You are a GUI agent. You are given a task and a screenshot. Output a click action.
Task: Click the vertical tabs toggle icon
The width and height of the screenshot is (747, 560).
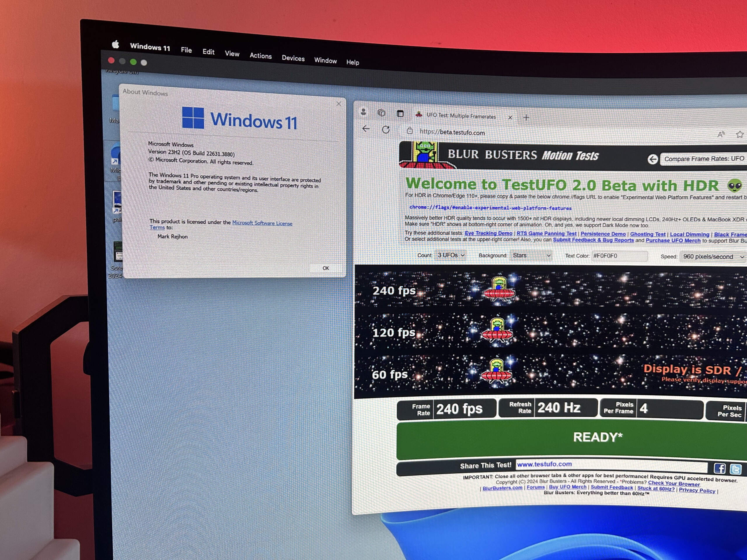tap(400, 113)
